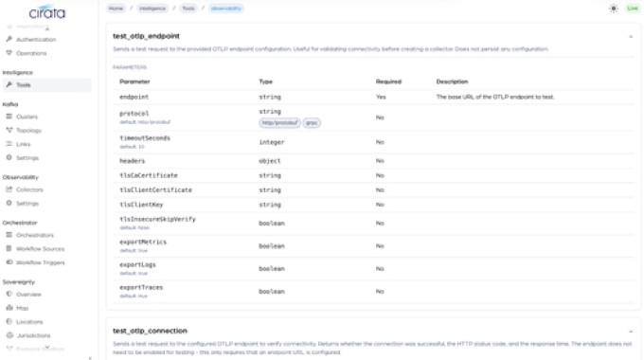
Task: Click the Jurisdictions globe icon
Action: pos(9,335)
